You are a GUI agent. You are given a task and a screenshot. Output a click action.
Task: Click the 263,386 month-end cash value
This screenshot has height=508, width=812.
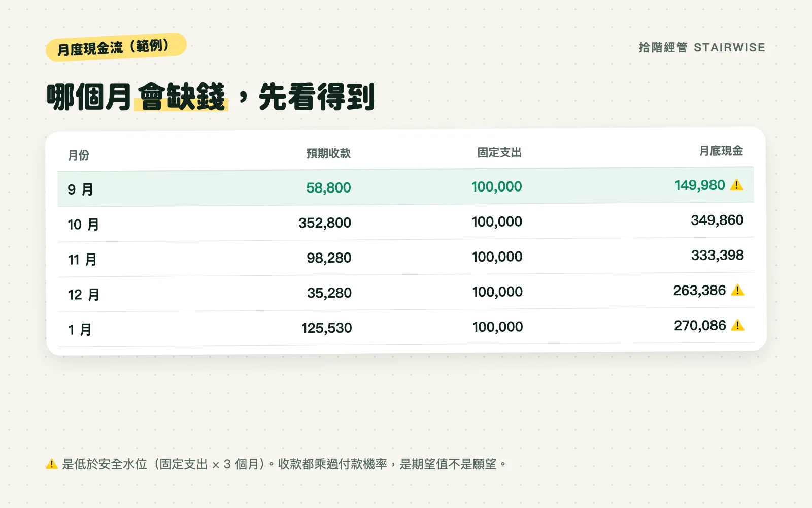click(x=699, y=291)
